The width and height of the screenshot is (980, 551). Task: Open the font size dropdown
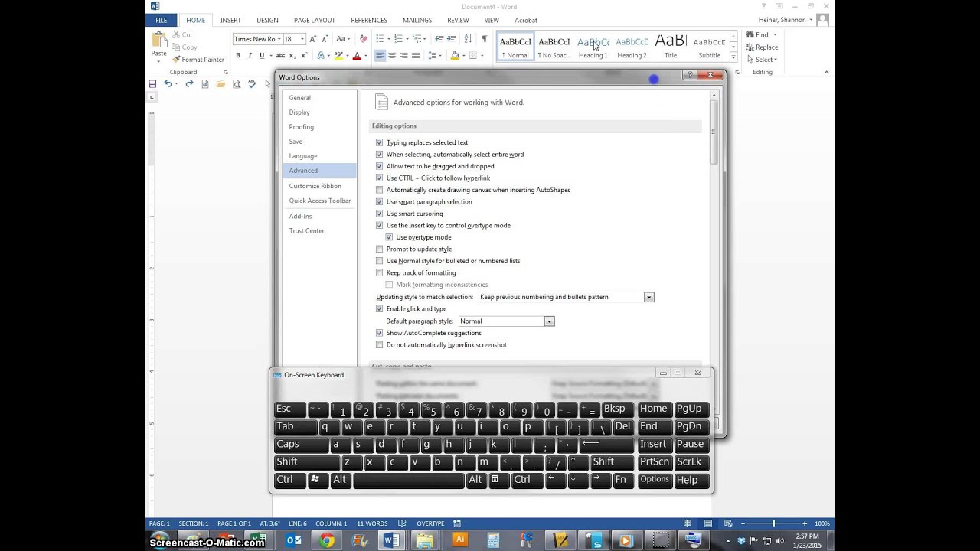[302, 39]
